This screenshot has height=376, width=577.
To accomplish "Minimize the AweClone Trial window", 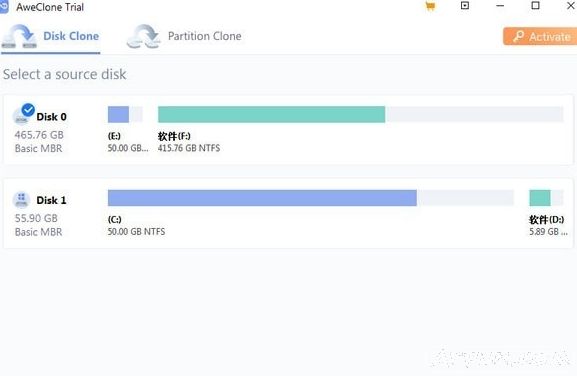I will point(500,6).
